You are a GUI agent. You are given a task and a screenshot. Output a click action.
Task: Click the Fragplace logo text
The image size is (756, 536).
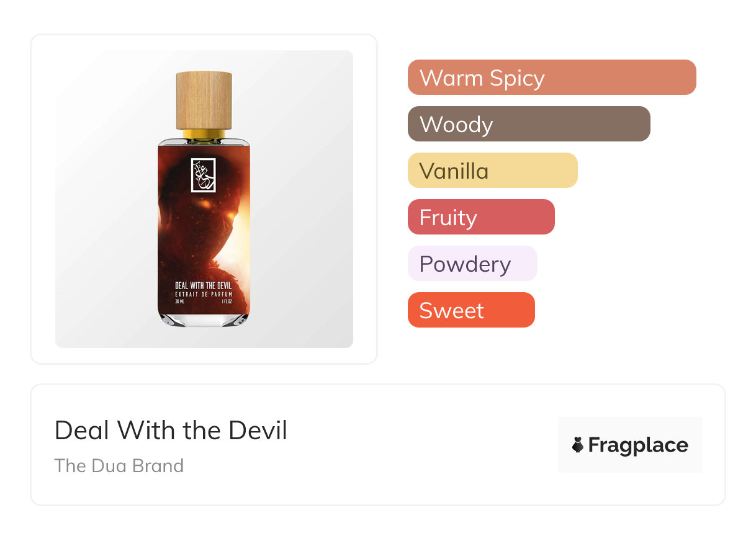[637, 445]
